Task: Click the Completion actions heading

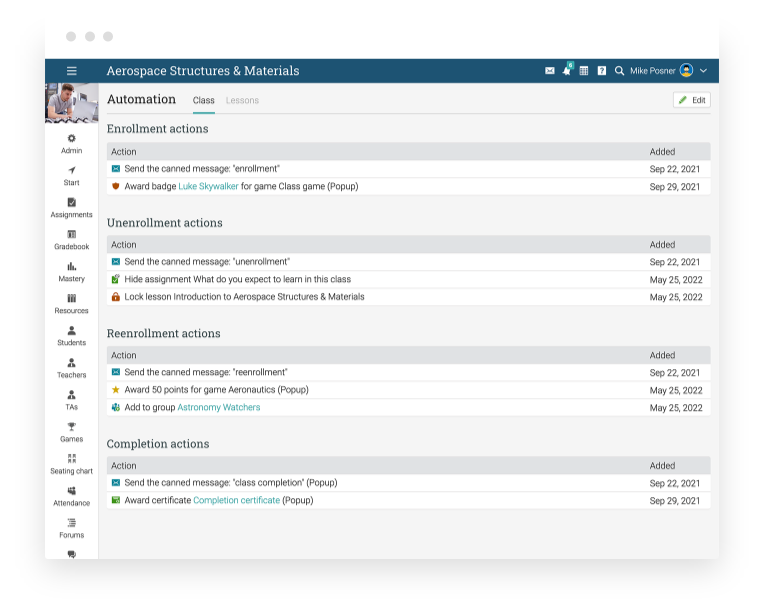Action: 158,444
